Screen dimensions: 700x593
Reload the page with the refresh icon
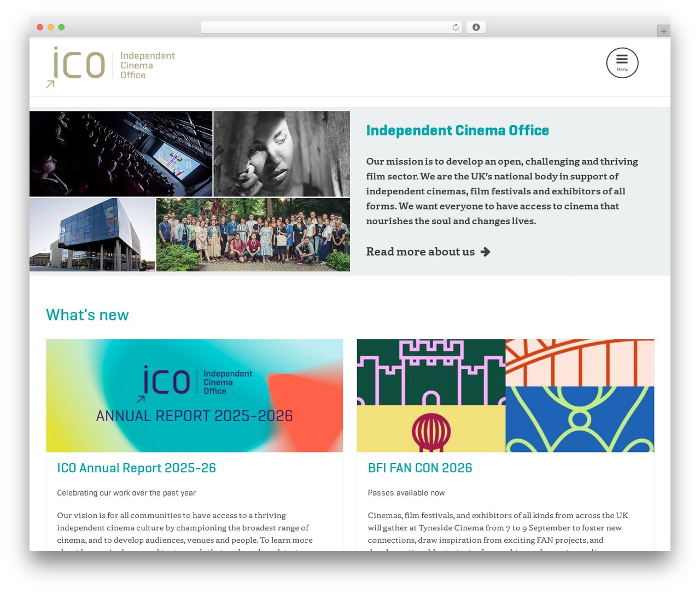point(455,27)
